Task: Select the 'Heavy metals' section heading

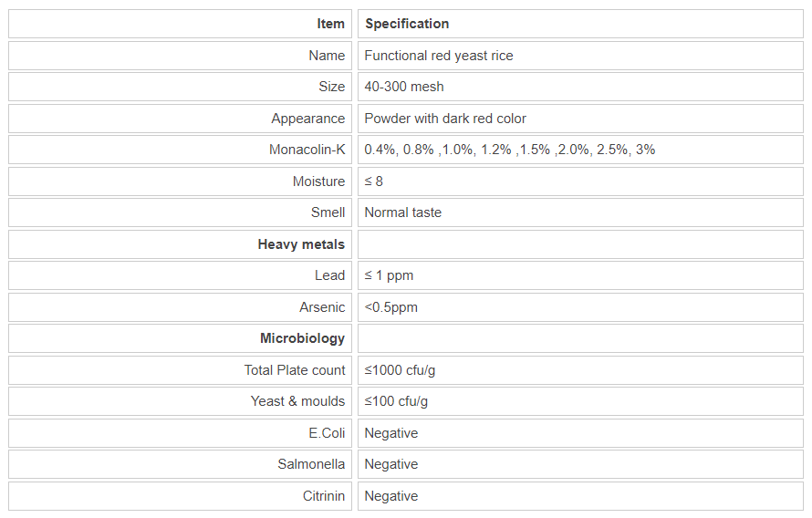Action: [301, 244]
